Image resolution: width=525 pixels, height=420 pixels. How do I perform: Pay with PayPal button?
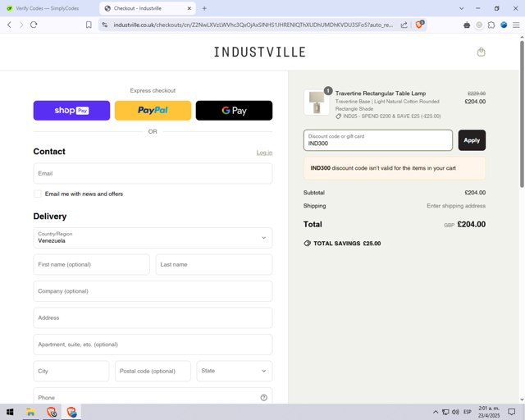[x=153, y=110]
